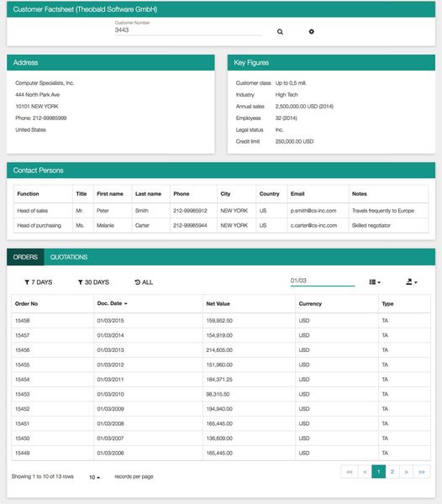Click order number 15456
Screen dimensions: 442x504
point(22,350)
